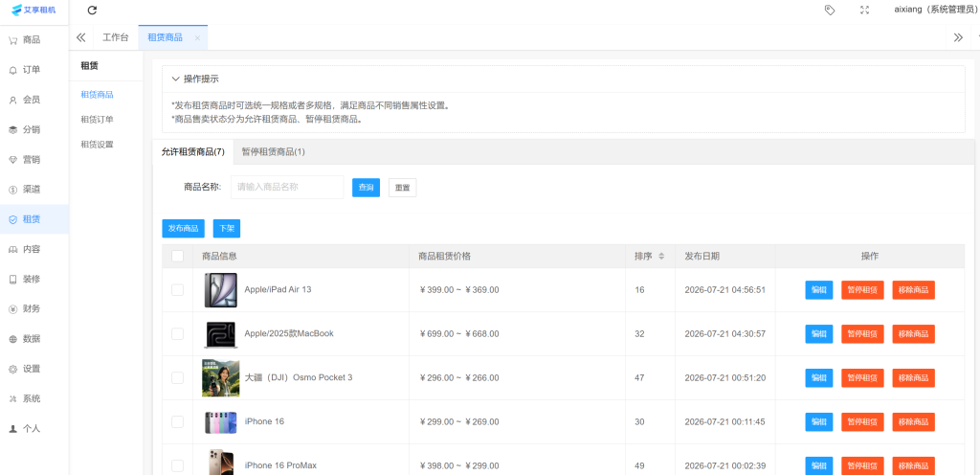Open 渠道 in left sidebar
Image resolution: width=980 pixels, height=475 pixels.
(x=34, y=190)
